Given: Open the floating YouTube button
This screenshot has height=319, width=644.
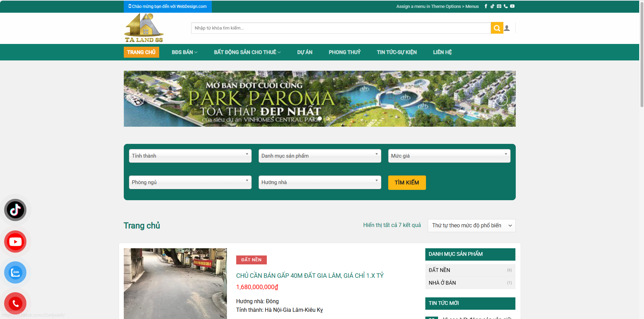Looking at the screenshot, I should 15,242.
